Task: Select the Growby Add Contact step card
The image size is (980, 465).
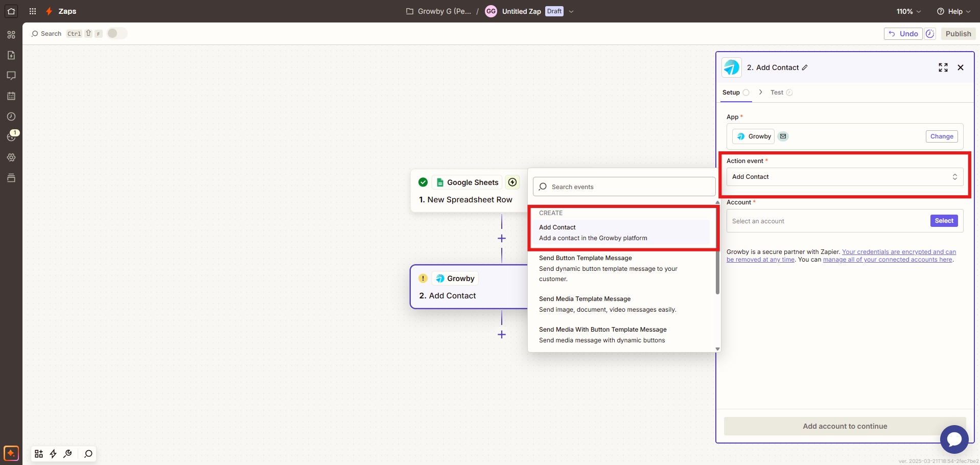Action: (469, 287)
